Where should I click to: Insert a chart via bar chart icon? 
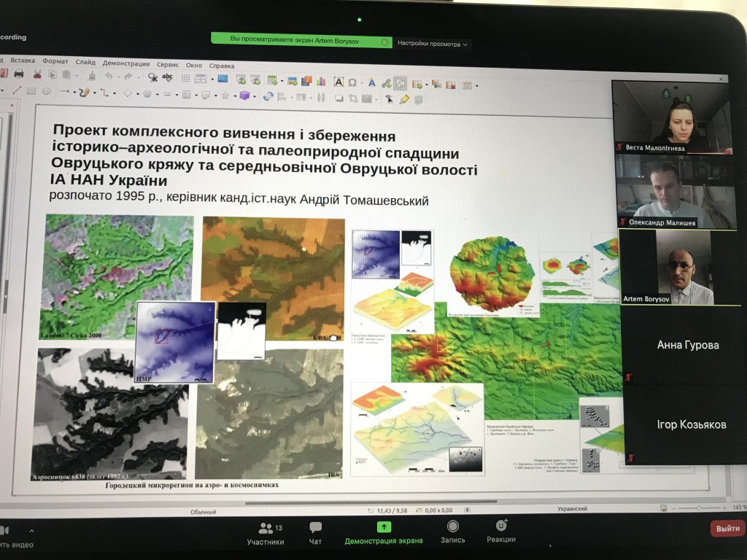(x=321, y=82)
